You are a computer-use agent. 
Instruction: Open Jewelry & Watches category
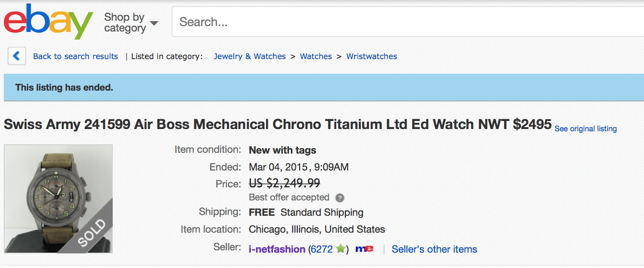coord(250,56)
